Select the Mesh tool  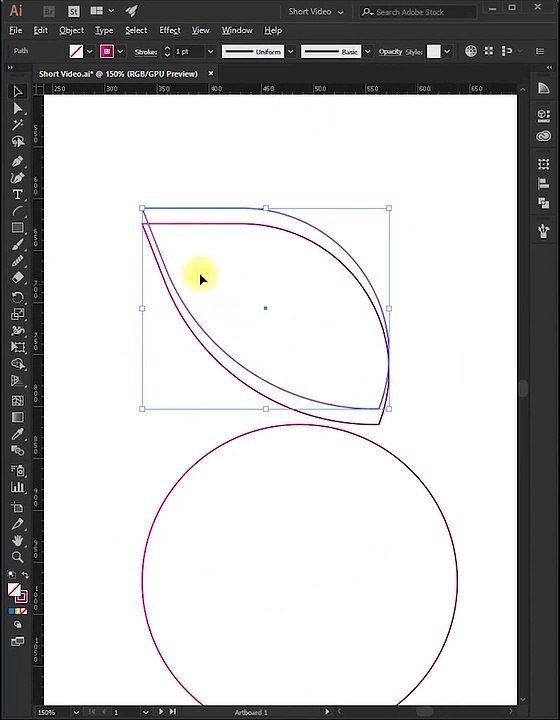click(17, 400)
